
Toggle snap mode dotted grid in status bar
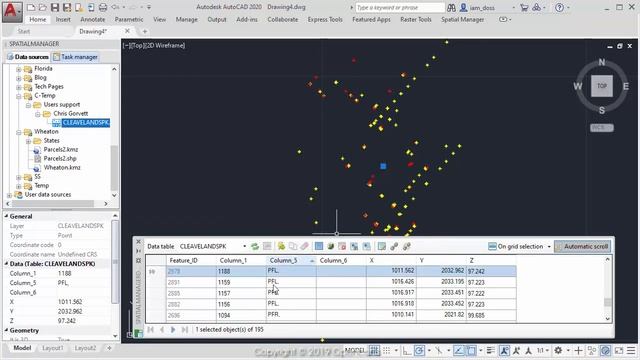387,351
